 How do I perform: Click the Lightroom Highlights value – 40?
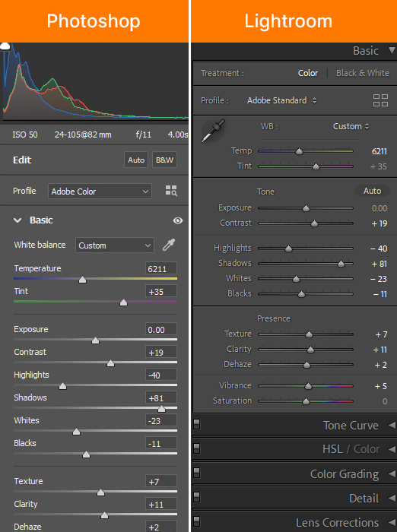[378, 249]
